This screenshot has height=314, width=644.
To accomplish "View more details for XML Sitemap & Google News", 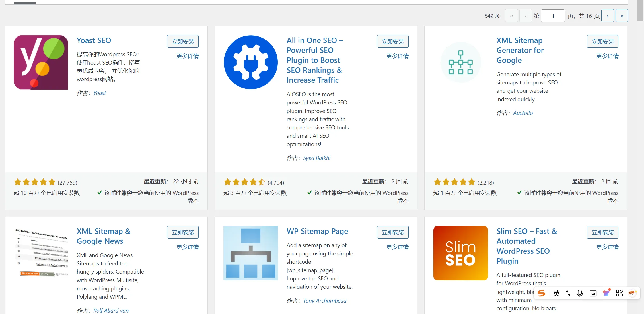I will pos(188,247).
